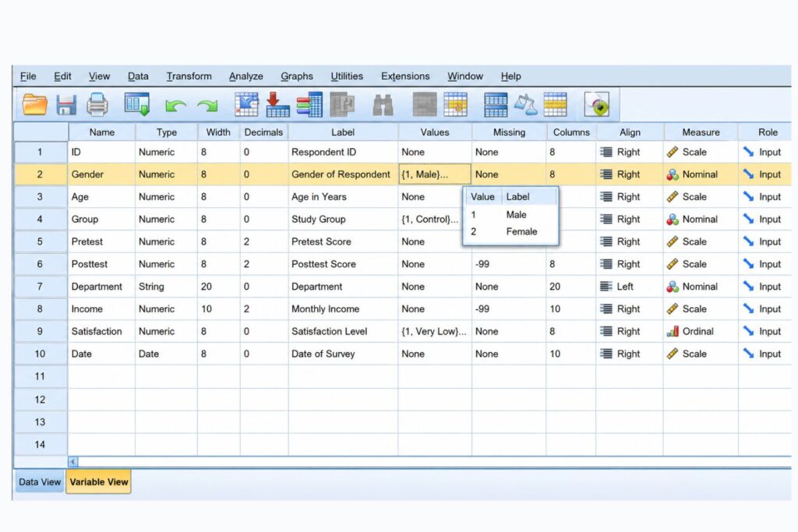Viewport: 798px width, 532px height.
Task: Click the grayed Insert cases icon
Action: (x=425, y=104)
